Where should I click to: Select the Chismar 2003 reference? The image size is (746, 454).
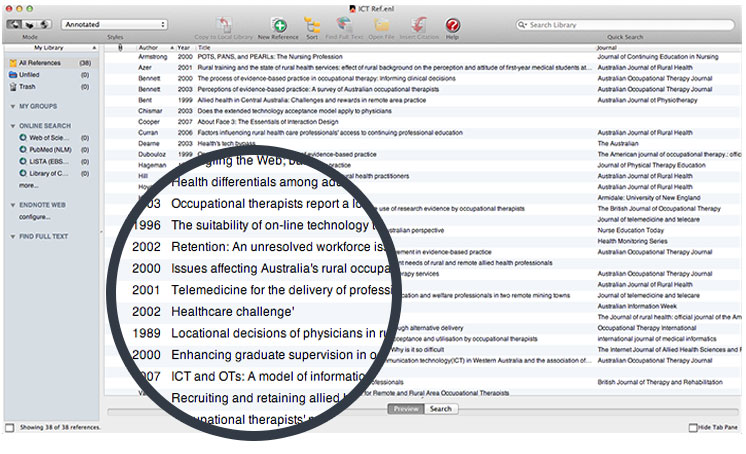(x=422, y=111)
